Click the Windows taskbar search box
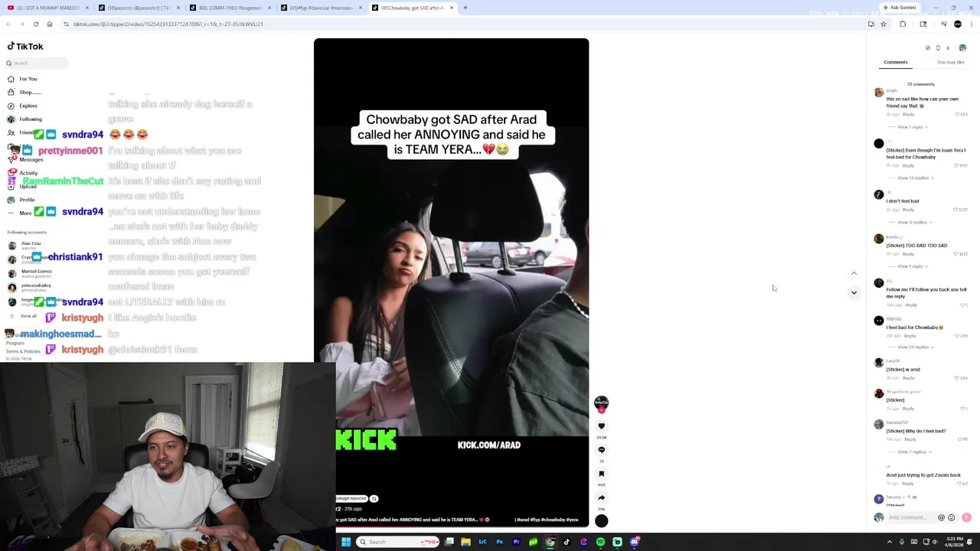980x551 pixels. pos(398,542)
